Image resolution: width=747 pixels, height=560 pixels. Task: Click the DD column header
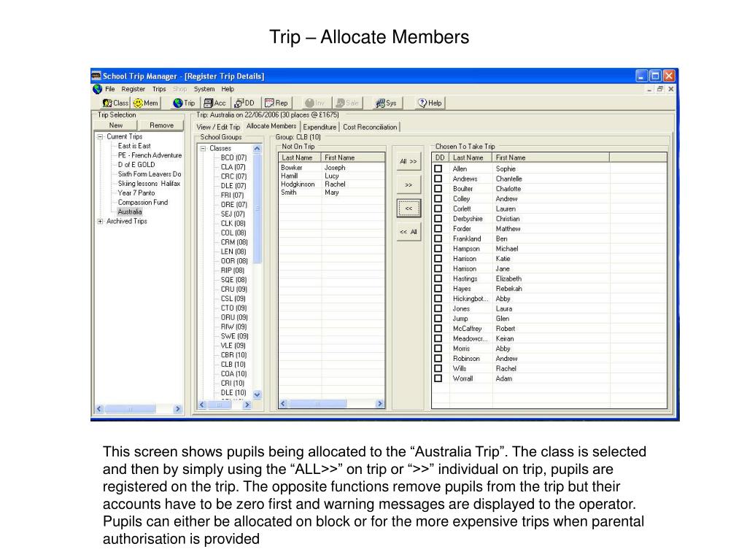coord(440,157)
